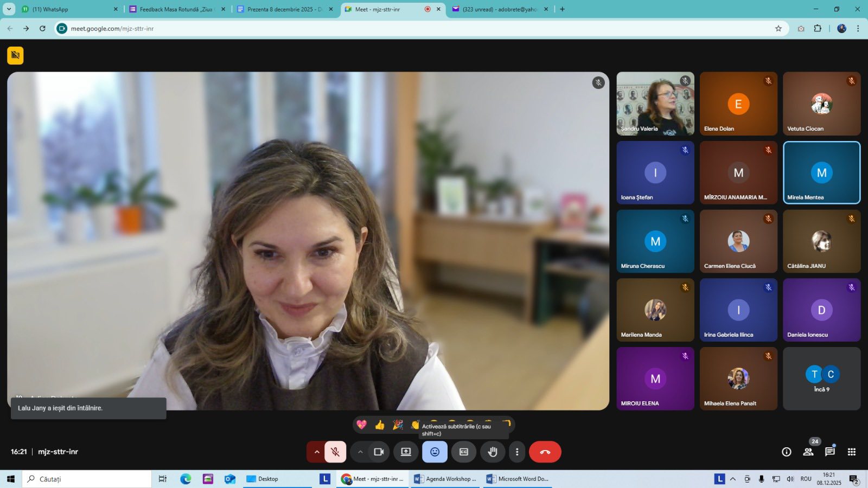Click the red hang up call button

tap(545, 452)
